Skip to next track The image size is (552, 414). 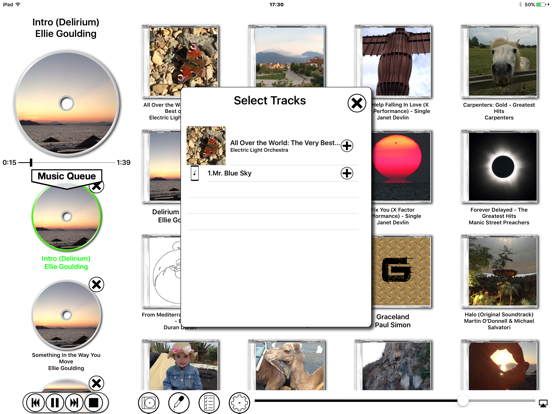click(74, 402)
